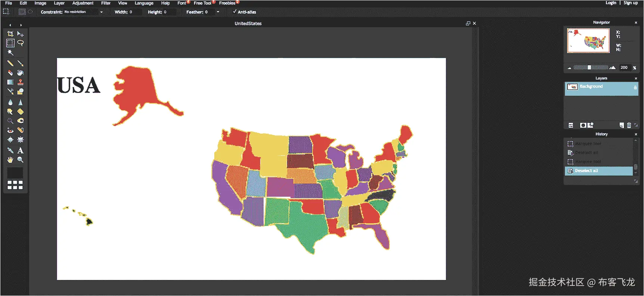644x296 pixels.
Task: Open the Font menu
Action: point(182,3)
